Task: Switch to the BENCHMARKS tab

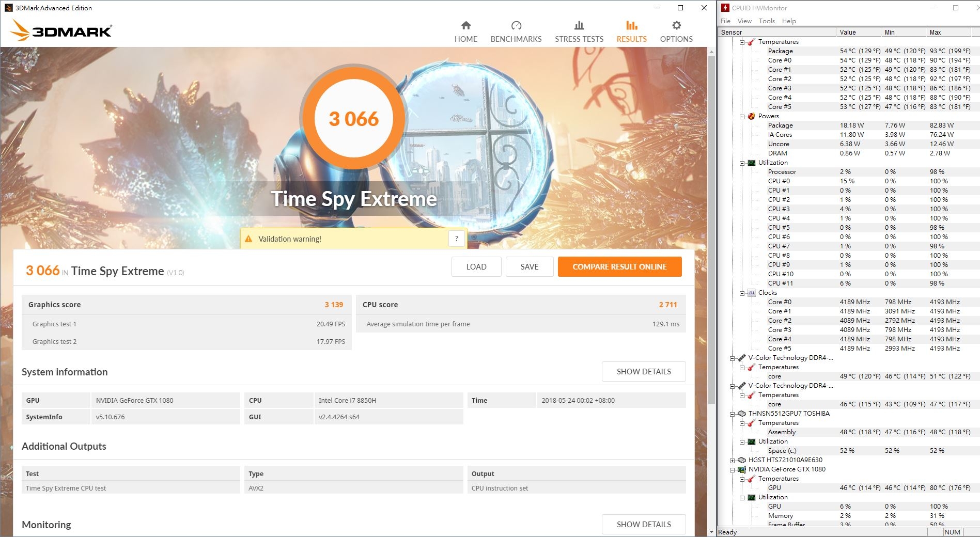Action: (516, 32)
